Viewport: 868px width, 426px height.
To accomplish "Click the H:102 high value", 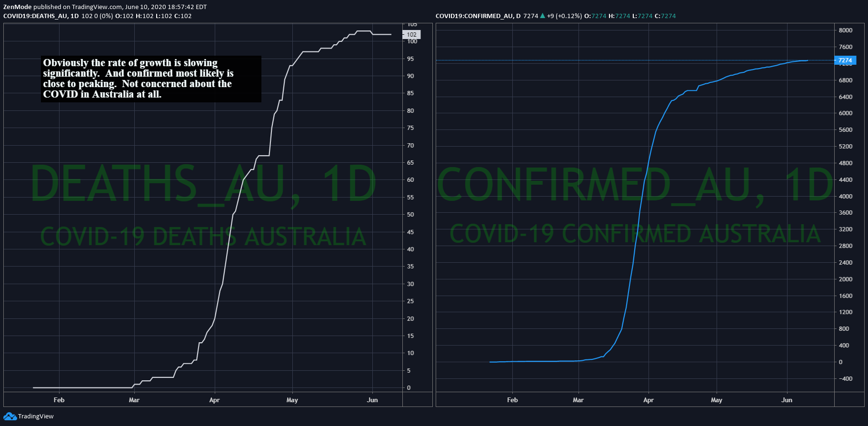I will (x=145, y=16).
